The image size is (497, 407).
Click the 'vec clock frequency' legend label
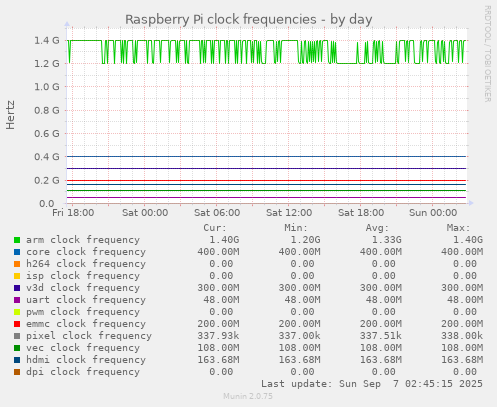83,348
